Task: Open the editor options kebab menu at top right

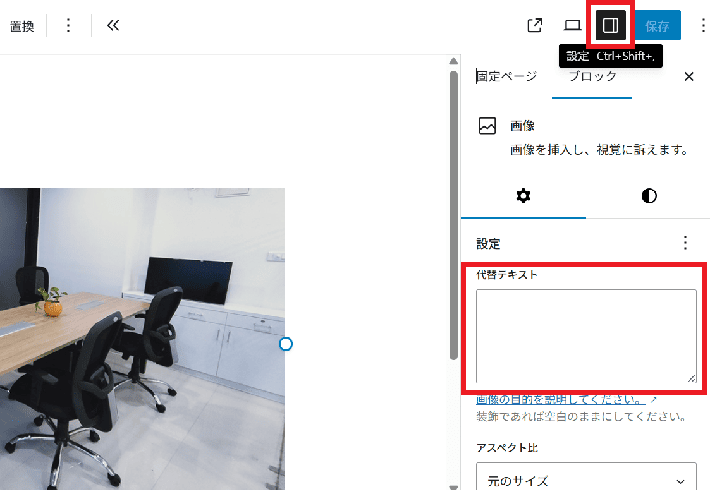Action: 703,25
